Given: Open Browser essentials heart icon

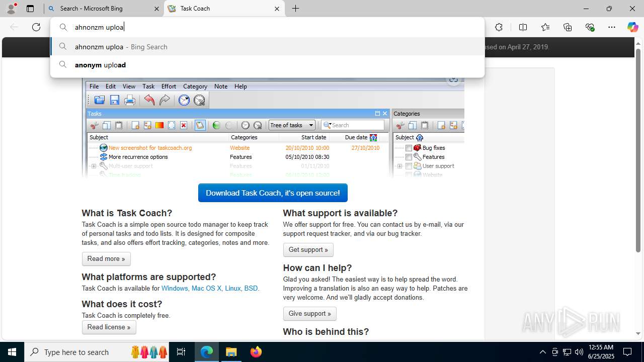Looking at the screenshot, I should 590,27.
